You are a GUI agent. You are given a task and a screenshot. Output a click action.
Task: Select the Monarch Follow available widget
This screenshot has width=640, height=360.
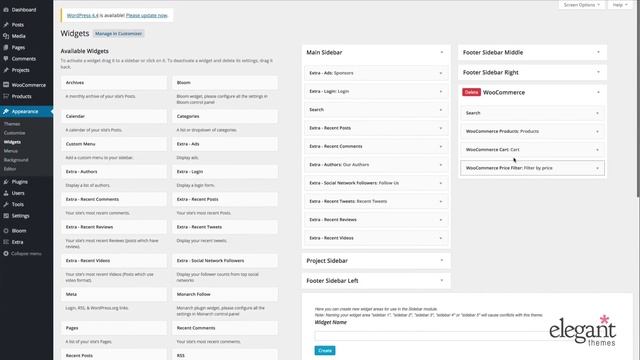[224, 294]
